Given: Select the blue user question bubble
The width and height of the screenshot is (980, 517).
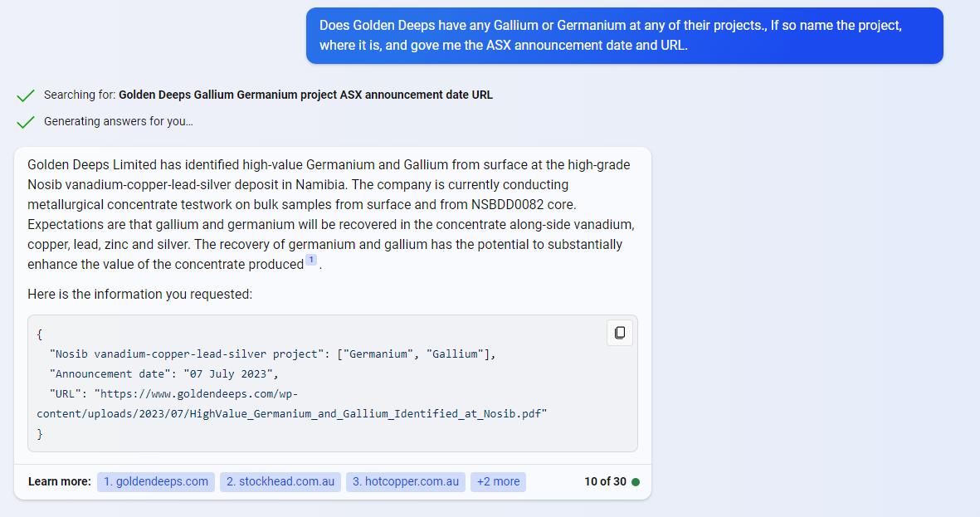Looking at the screenshot, I should pos(624,36).
